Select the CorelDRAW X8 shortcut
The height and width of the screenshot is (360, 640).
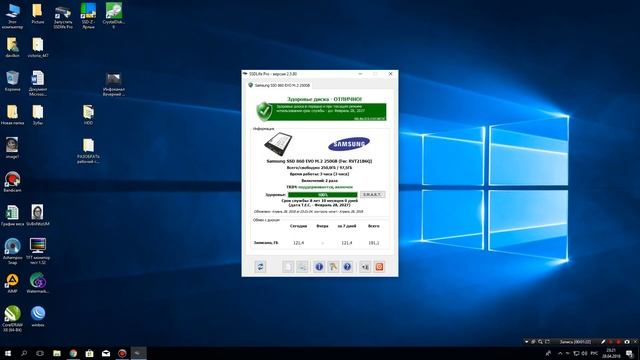[x=12, y=319]
